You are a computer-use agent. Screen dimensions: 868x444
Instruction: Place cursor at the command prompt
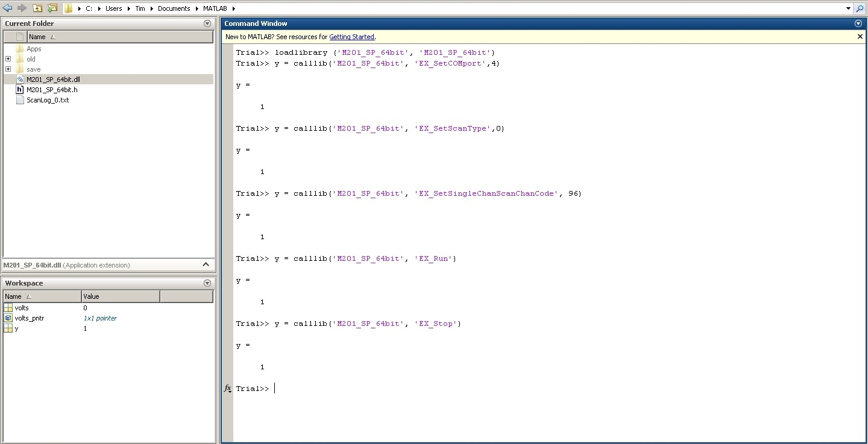[x=275, y=389]
